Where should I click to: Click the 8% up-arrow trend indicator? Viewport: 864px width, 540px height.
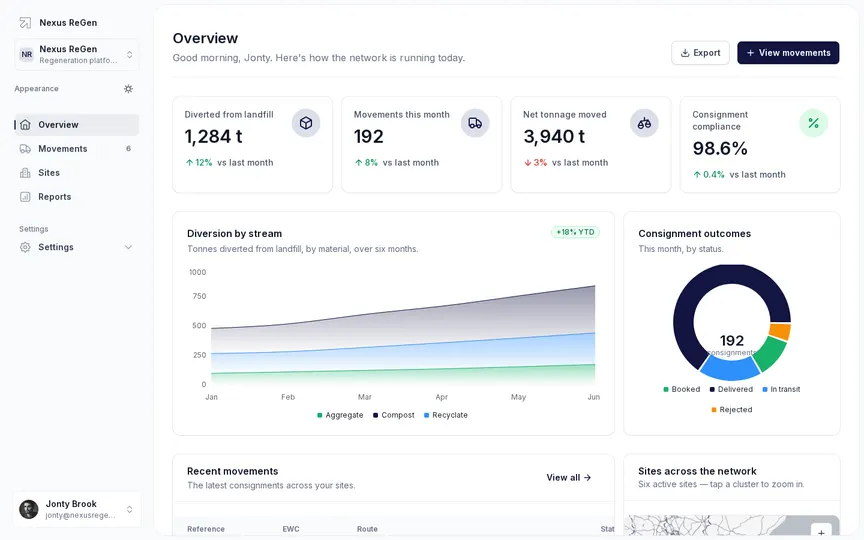[366, 163]
